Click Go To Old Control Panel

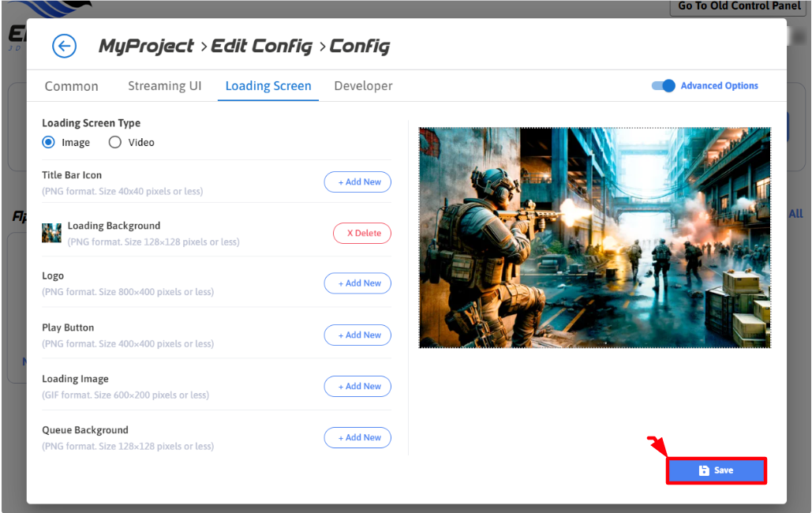pos(740,6)
